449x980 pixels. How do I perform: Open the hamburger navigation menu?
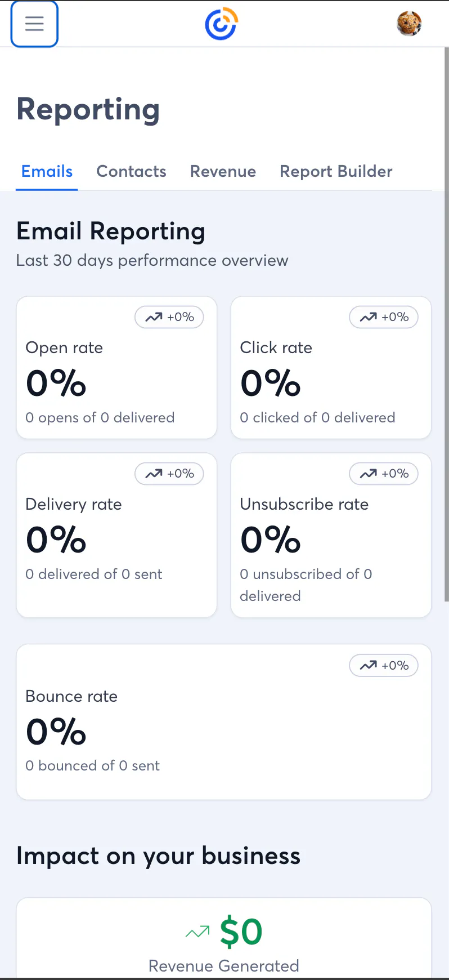[34, 24]
